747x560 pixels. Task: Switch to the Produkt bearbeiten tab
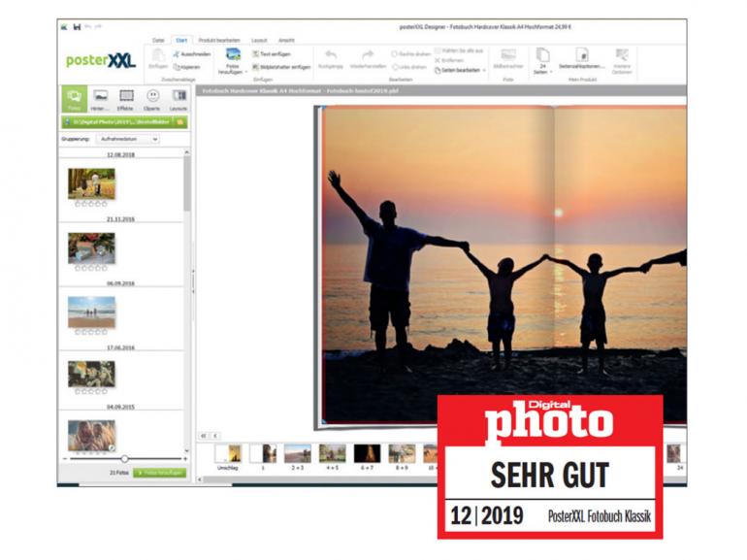click(219, 40)
